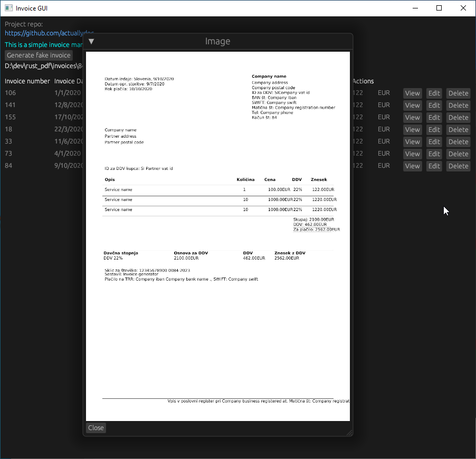View invoice 18
Viewport: 476px width, 459px height.
[412, 130]
